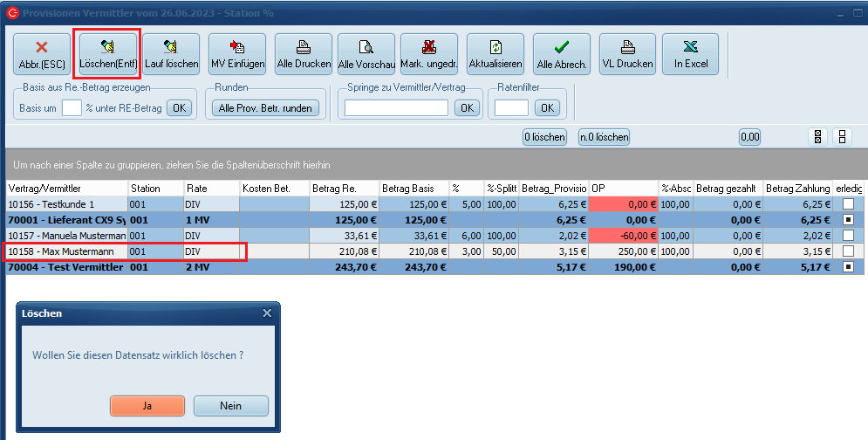Viewport: 868px width, 440px height.
Task: Tick erledigt checkbox for Testkunde 1
Action: tap(849, 203)
